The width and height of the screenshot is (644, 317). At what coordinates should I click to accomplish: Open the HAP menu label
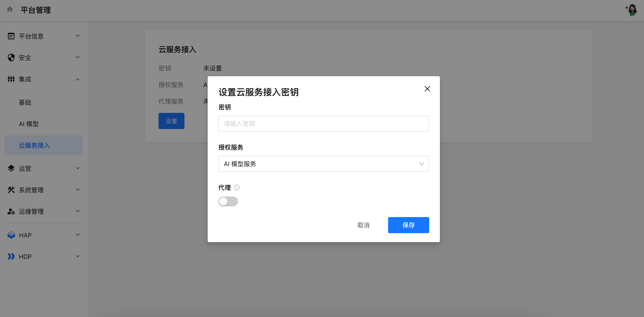tap(25, 235)
